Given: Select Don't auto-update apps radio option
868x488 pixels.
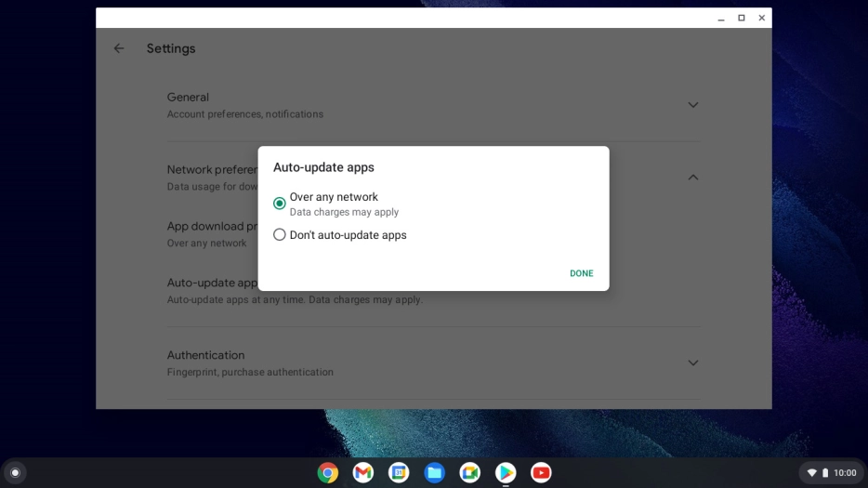Looking at the screenshot, I should pyautogui.click(x=280, y=235).
